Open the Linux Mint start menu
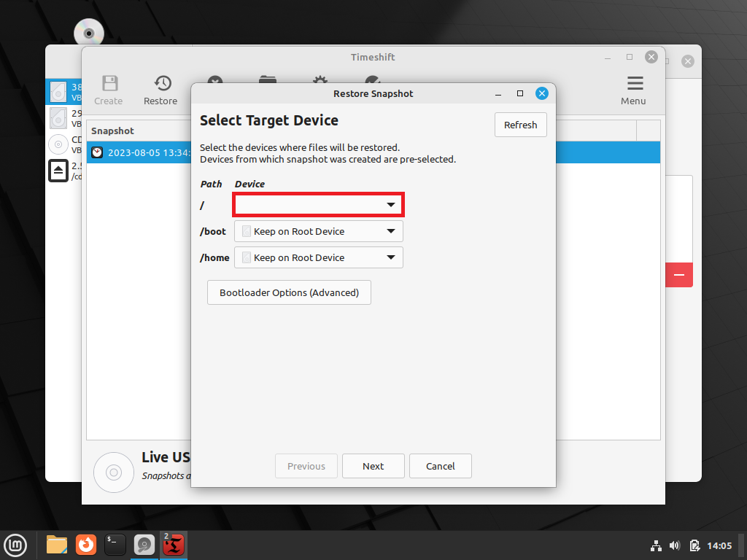Viewport: 747px width, 560px height. pos(15,545)
